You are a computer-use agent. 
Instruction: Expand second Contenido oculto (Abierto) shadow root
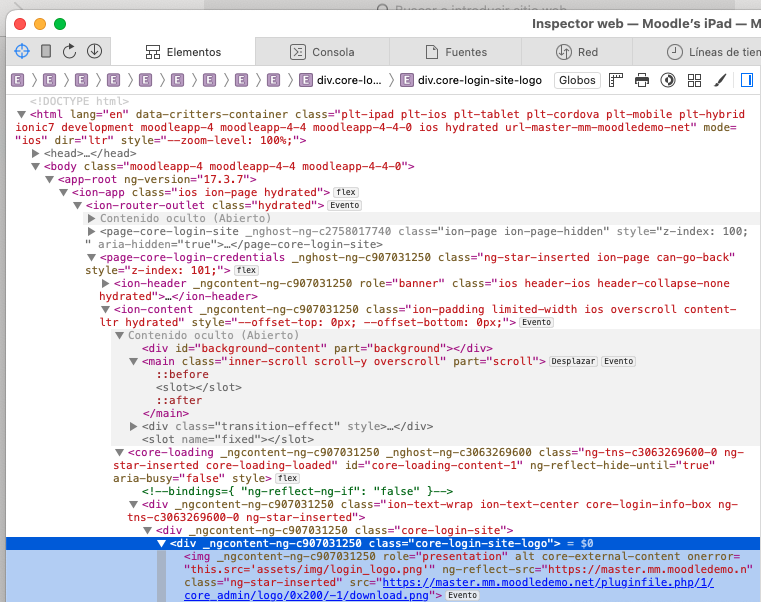pos(119,335)
